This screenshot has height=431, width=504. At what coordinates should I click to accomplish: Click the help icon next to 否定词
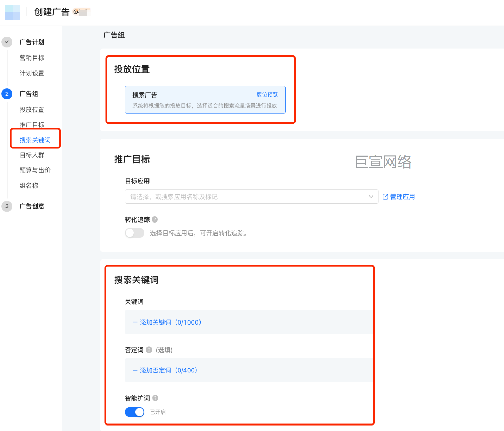[149, 350]
